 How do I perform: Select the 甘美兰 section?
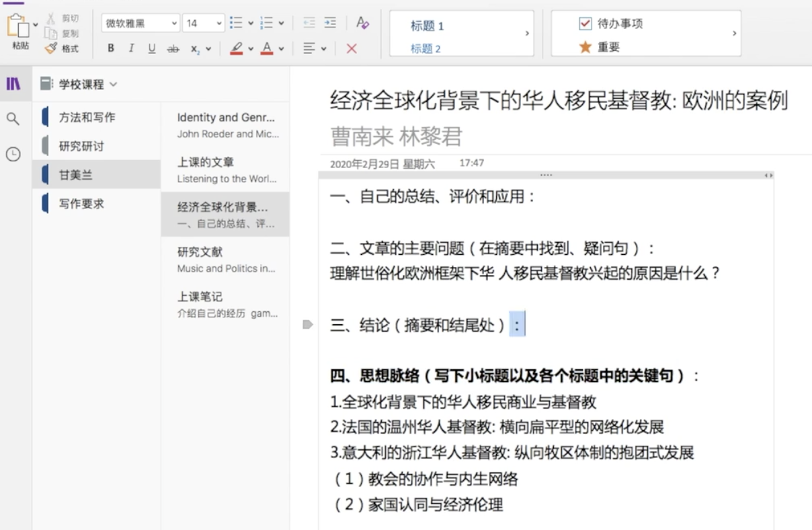tap(96, 175)
